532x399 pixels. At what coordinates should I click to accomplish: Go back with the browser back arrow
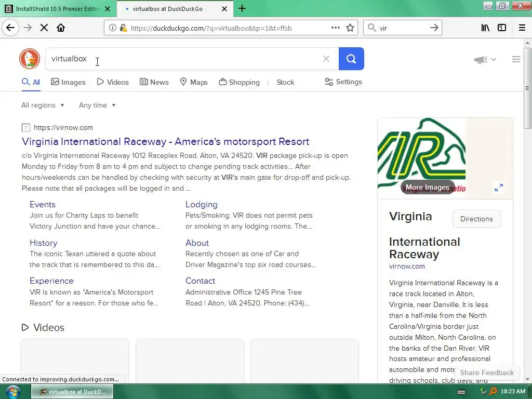tap(10, 28)
